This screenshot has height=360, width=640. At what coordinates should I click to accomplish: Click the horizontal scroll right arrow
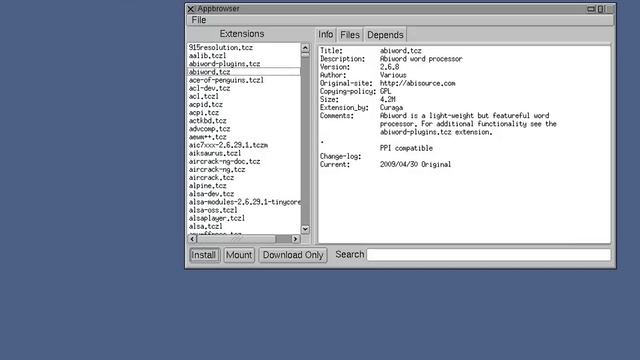pos(295,239)
